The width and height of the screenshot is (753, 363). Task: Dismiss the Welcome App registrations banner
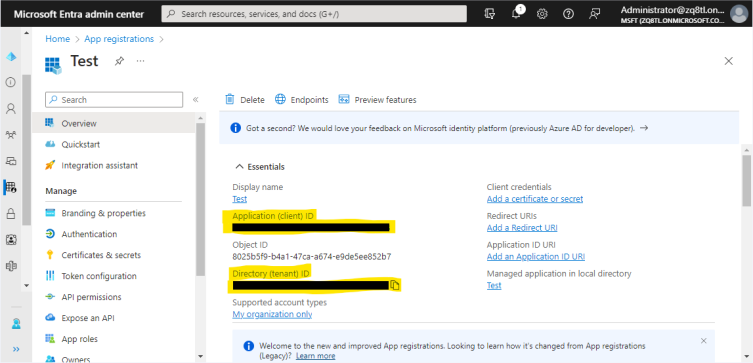[x=704, y=340]
